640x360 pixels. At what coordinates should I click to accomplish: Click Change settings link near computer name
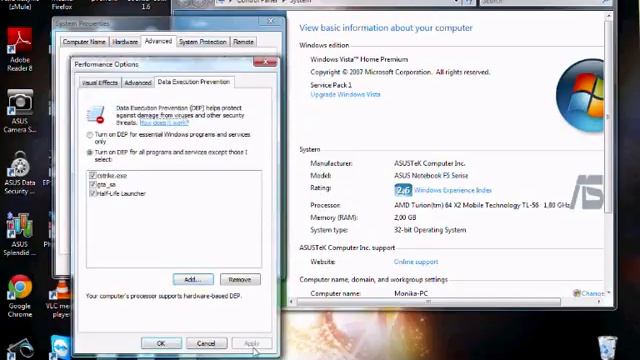point(589,293)
